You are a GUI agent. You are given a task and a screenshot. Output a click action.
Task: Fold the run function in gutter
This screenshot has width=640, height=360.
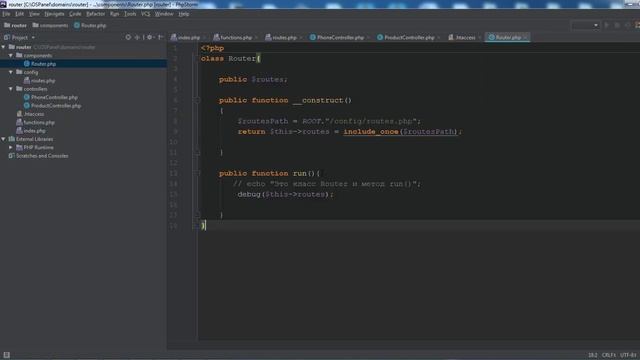197,173
